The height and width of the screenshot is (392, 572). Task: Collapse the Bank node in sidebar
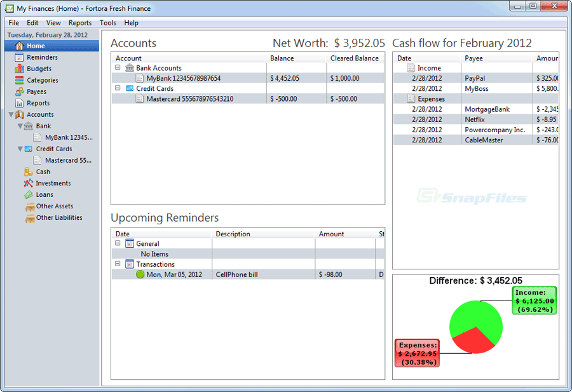click(20, 126)
